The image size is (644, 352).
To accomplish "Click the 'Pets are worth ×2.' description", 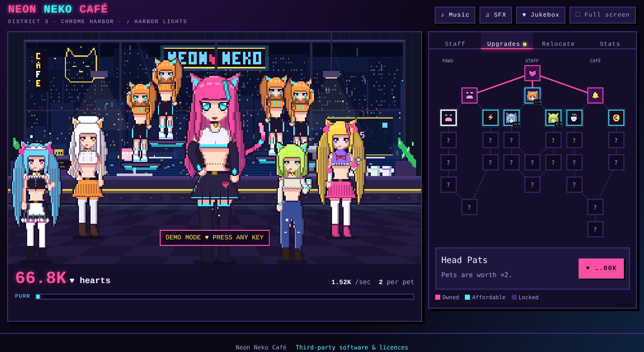I will coord(476,275).
